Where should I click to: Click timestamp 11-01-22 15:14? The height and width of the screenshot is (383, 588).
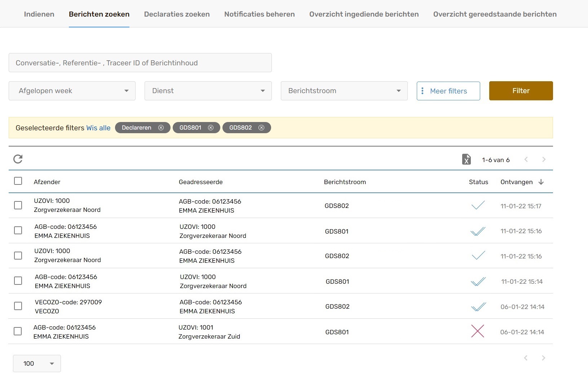[522, 282]
